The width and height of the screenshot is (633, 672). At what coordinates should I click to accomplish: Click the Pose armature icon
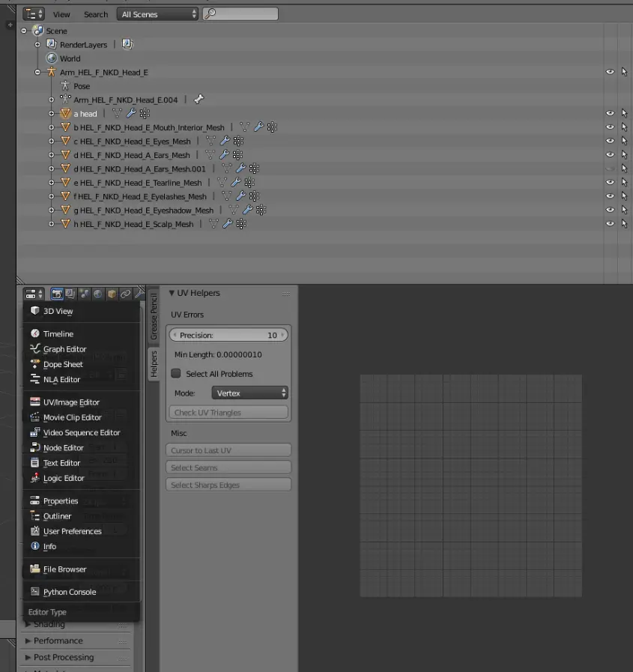65,86
